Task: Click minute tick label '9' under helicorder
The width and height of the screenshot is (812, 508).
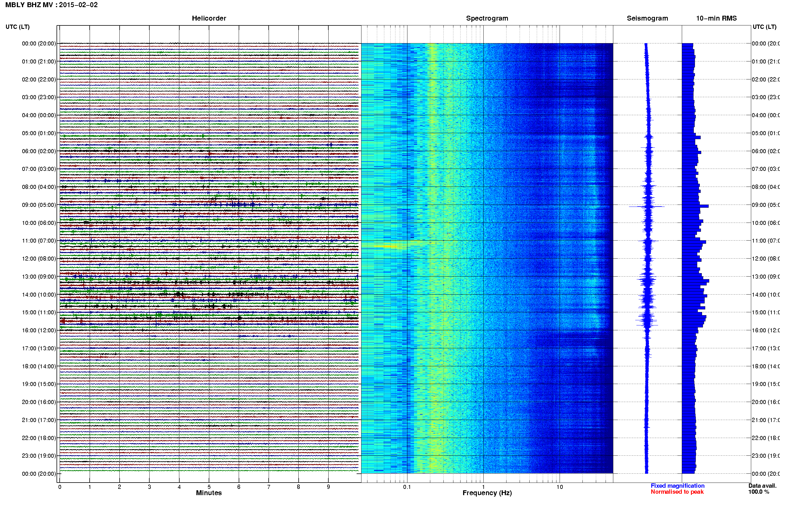Action: coord(328,487)
